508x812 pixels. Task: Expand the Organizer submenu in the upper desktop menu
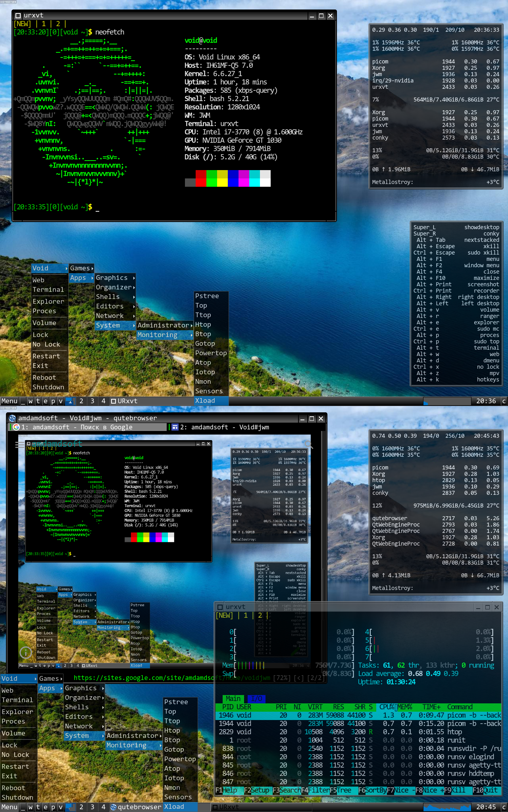coord(115,287)
